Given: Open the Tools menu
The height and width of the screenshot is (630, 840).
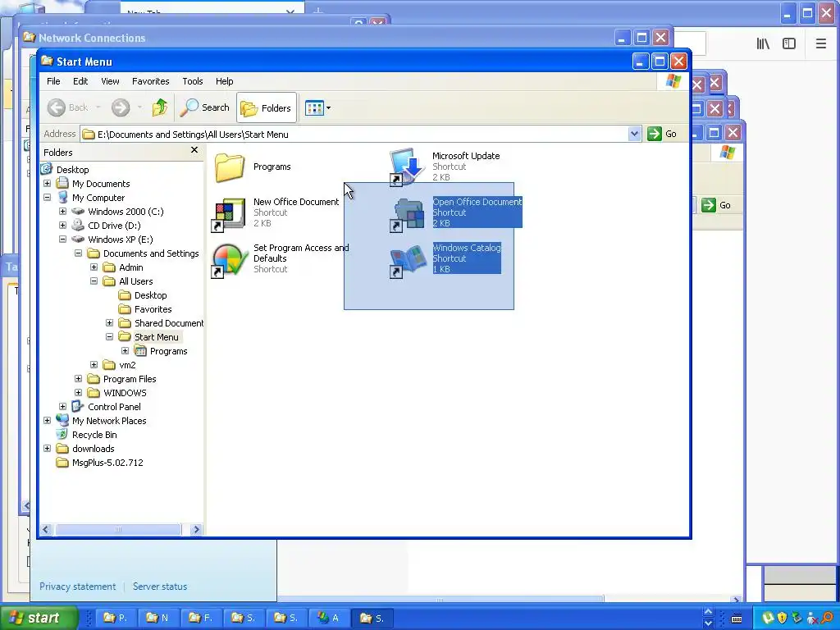Looking at the screenshot, I should point(192,81).
